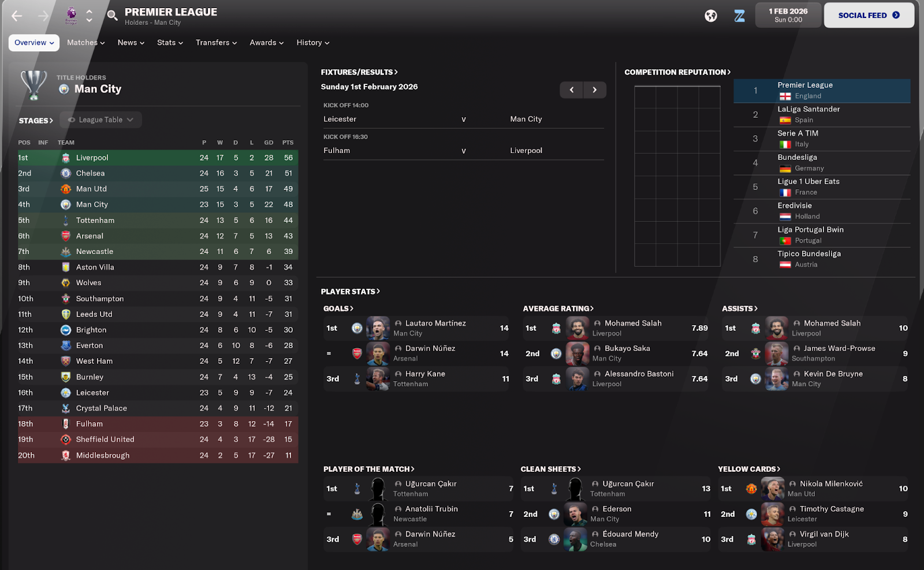Click the title holders trophy icon
Screen dimensions: 924x570
33,85
